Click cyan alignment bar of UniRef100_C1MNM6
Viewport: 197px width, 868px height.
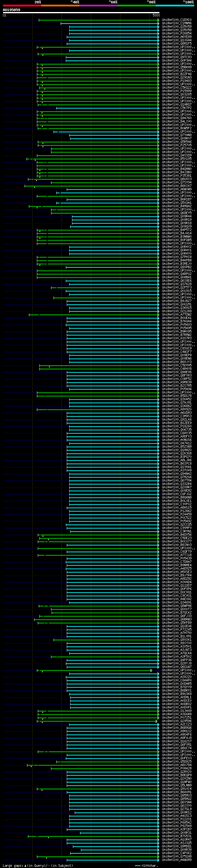click(x=110, y=23)
